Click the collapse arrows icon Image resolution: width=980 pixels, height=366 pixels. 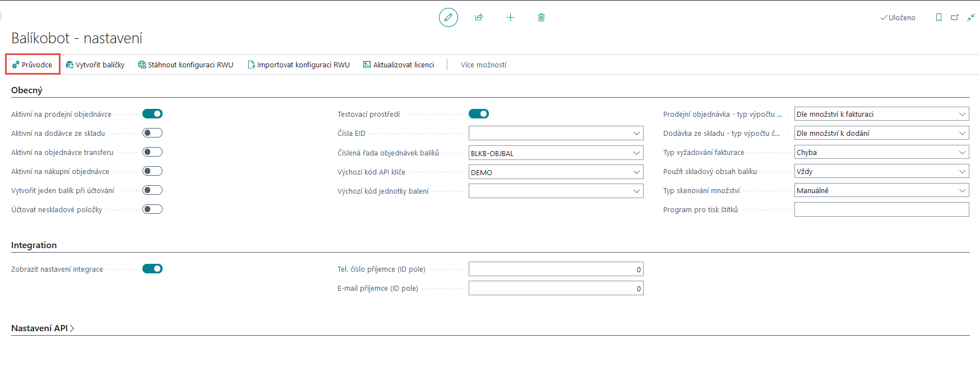point(970,17)
